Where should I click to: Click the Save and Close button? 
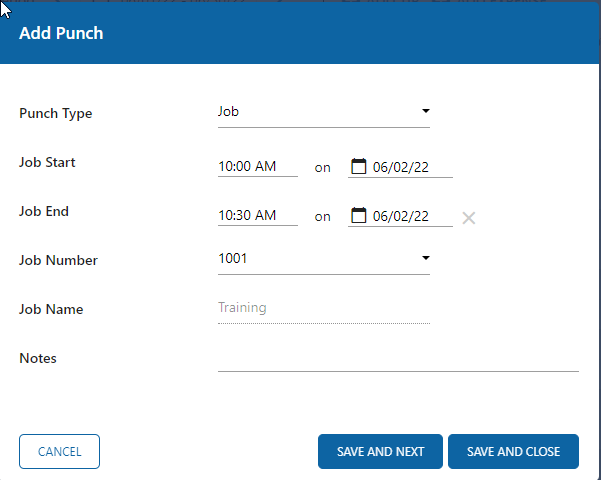(513, 451)
